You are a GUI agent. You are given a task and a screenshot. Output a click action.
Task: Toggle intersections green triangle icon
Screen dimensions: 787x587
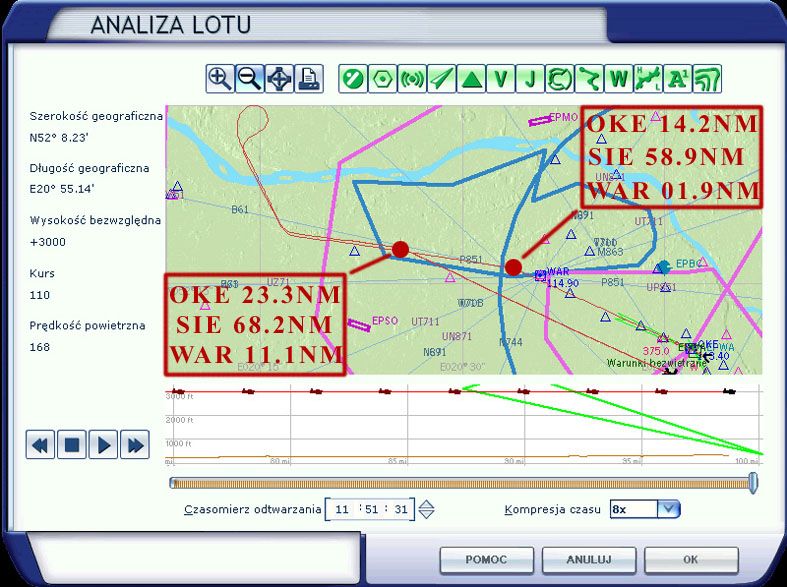tap(471, 79)
